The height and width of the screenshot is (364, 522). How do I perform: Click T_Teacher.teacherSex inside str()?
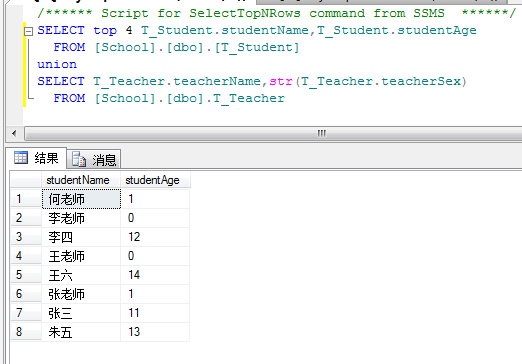pyautogui.click(x=381, y=81)
